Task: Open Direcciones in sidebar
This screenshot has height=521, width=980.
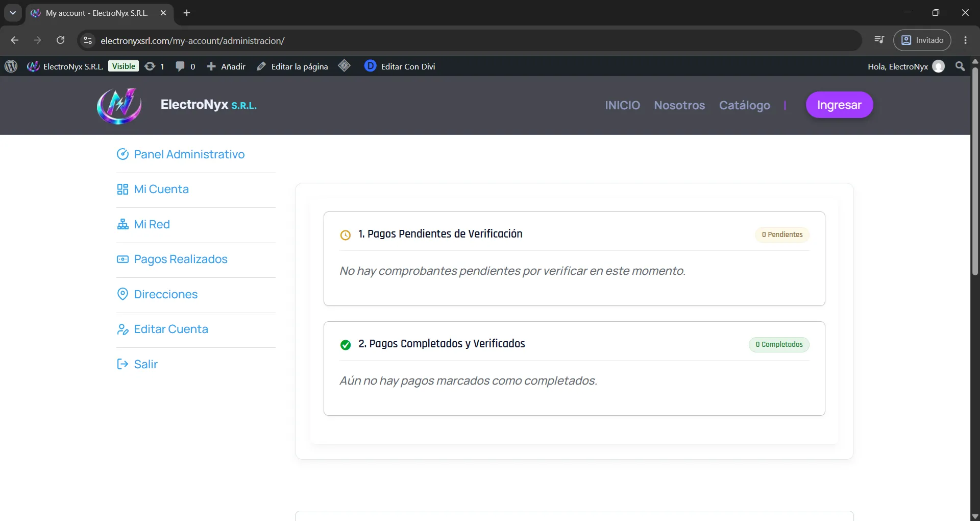Action: pos(157,294)
